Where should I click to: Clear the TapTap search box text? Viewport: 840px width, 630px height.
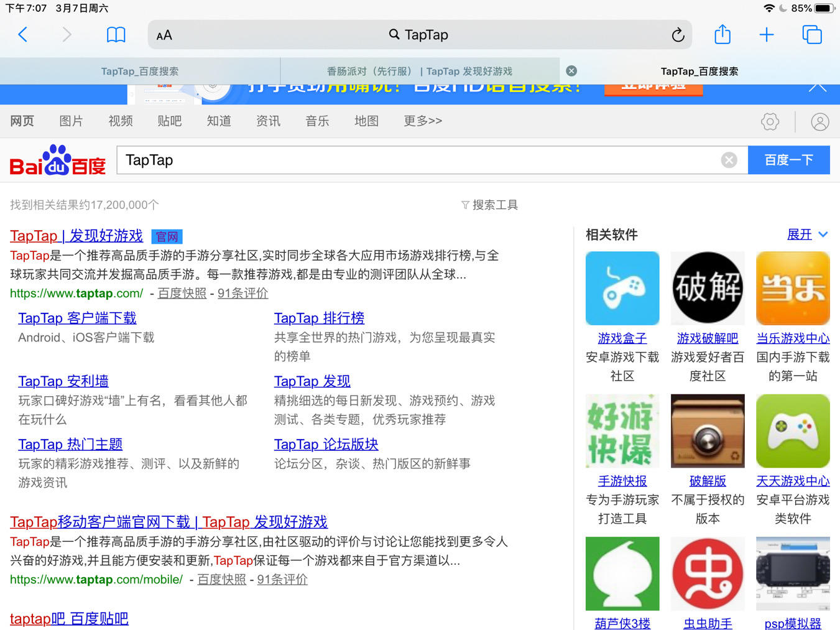pos(729,160)
